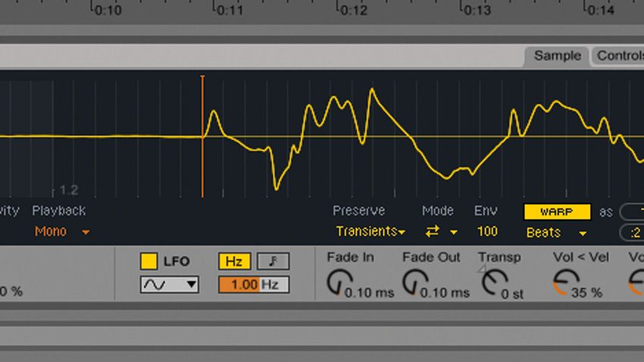Open the Beats warp mode dropdown
644x362 pixels.
[556, 232]
